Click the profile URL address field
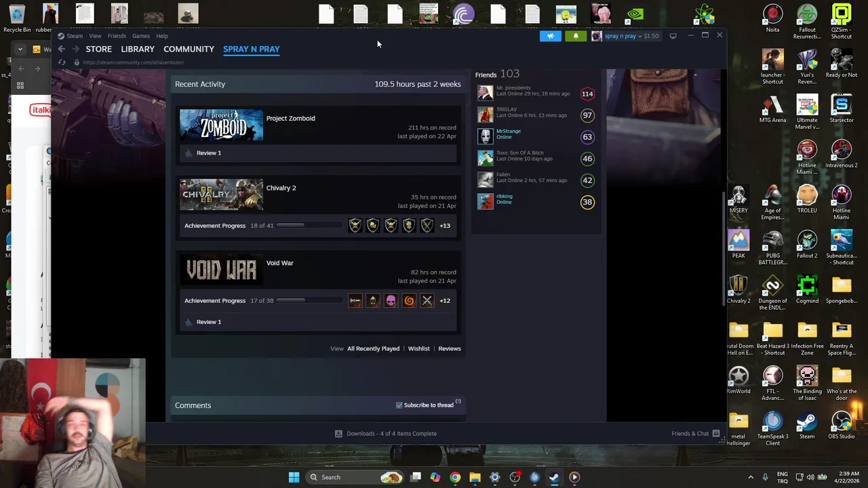The width and height of the screenshot is (868, 488). coord(134,62)
